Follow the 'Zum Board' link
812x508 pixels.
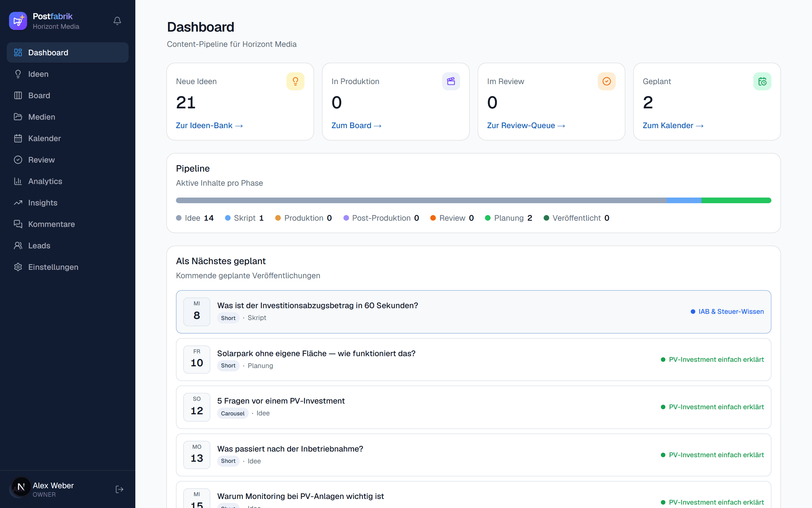(356, 125)
